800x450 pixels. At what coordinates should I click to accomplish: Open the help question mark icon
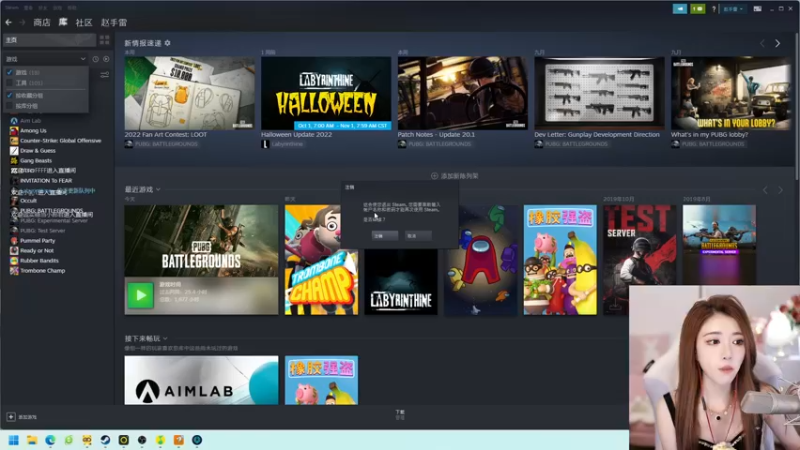714,9
